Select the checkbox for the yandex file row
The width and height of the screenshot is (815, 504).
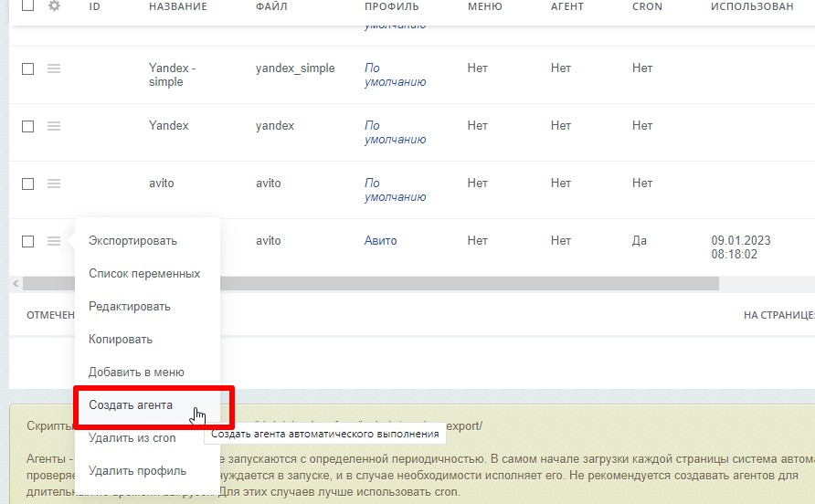click(x=27, y=126)
